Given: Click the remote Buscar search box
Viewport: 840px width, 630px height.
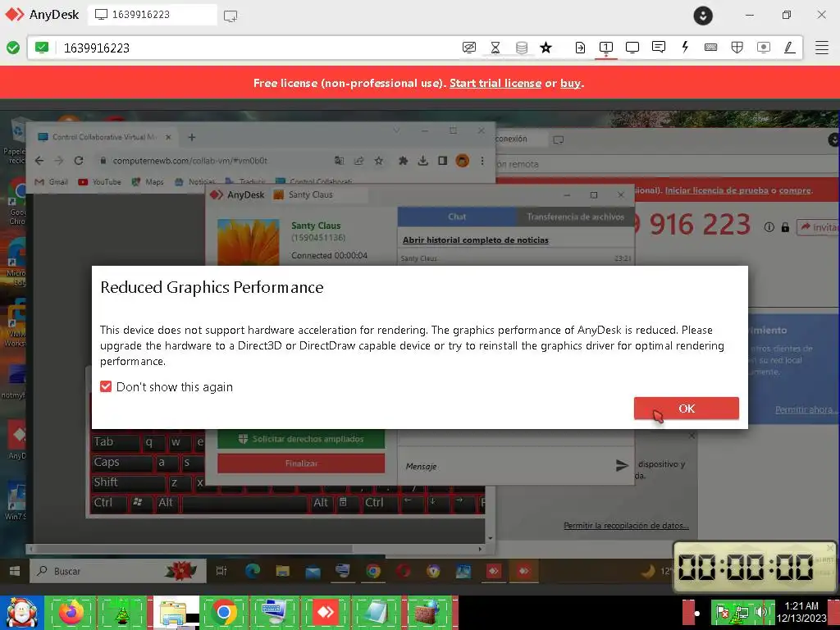Looking at the screenshot, I should coord(117,571).
